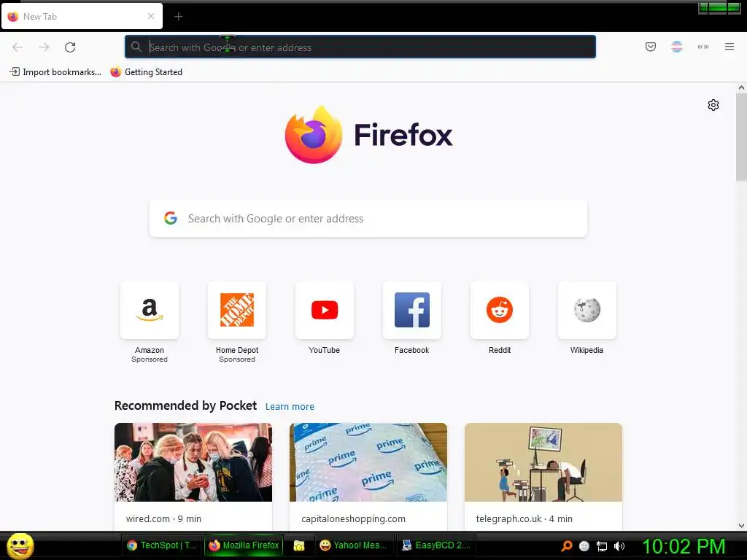Click the magnifier icon in the address bar
Screen dimensions: 747x560
(x=136, y=47)
